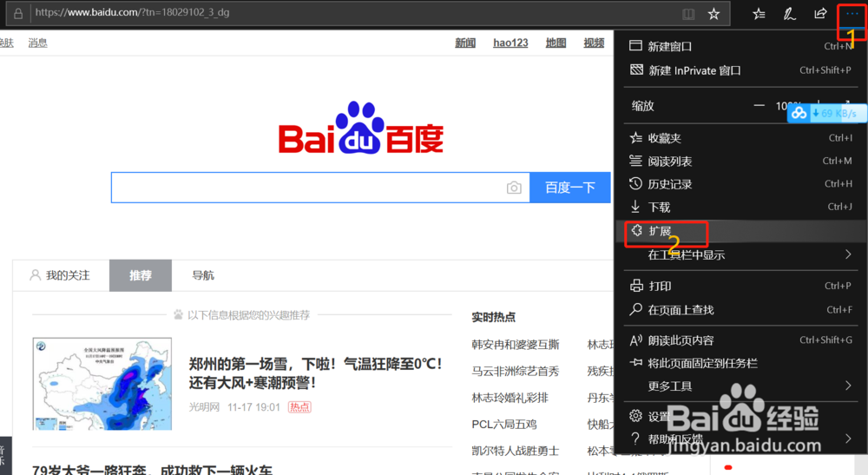Viewport: 868px width, 475px height.
Task: Click the camera image-search icon
Action: [x=514, y=188]
